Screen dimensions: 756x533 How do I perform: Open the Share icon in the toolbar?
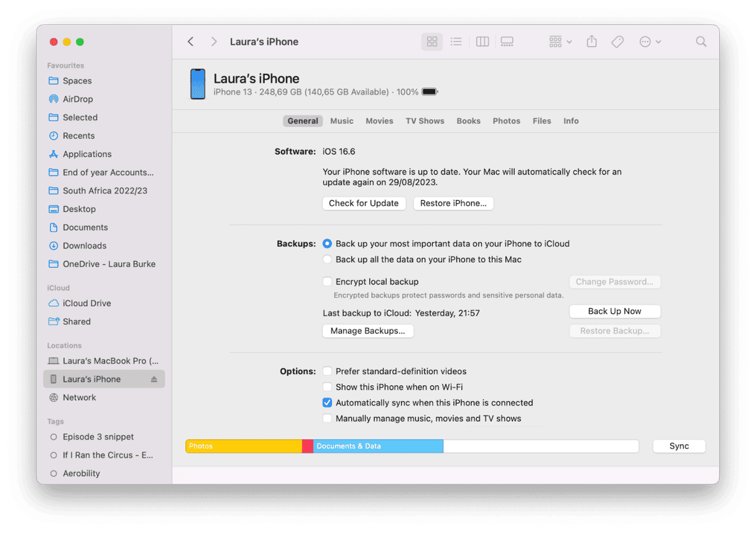point(591,41)
